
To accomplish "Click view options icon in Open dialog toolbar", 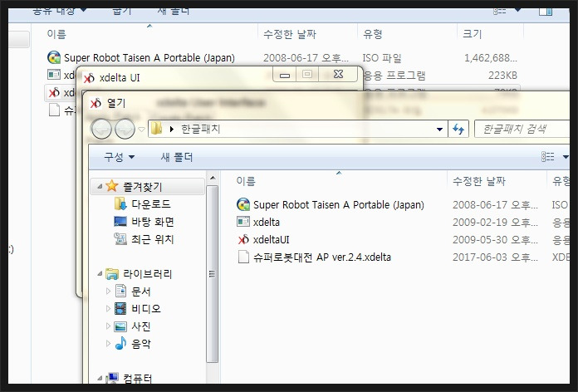I will [548, 157].
